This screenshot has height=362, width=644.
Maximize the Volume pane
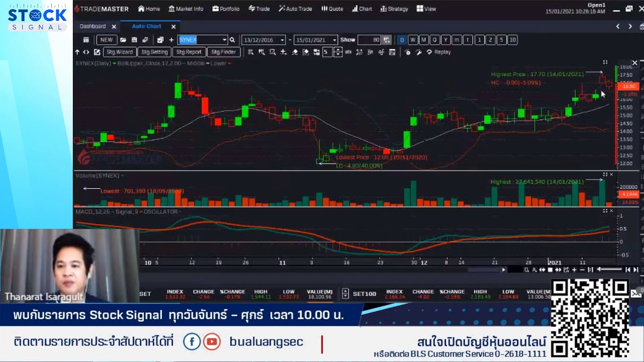(x=605, y=174)
